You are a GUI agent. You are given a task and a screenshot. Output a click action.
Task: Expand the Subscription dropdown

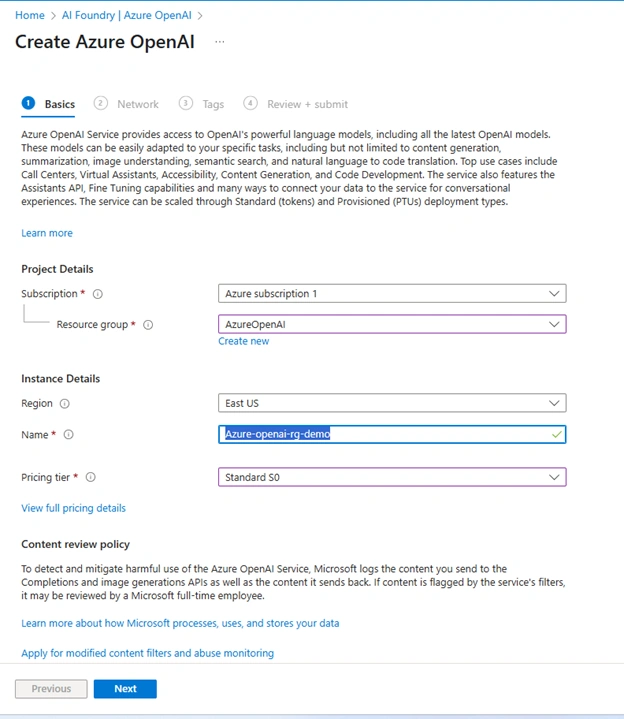click(392, 293)
